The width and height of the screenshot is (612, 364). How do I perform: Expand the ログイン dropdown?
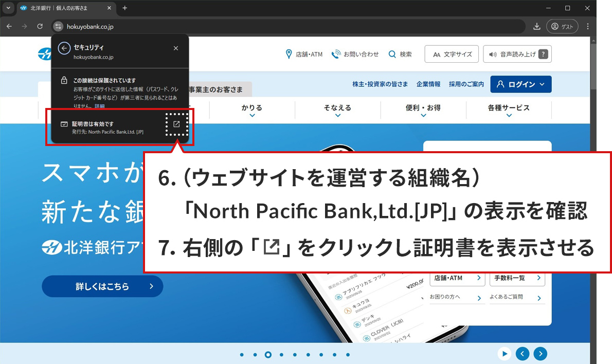click(x=520, y=84)
